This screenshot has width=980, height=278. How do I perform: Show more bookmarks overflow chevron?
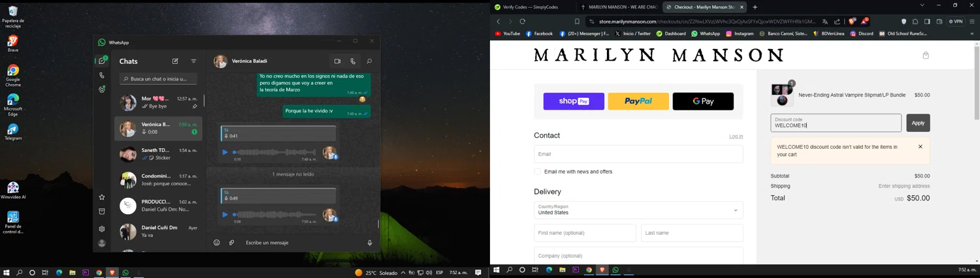[x=972, y=34]
